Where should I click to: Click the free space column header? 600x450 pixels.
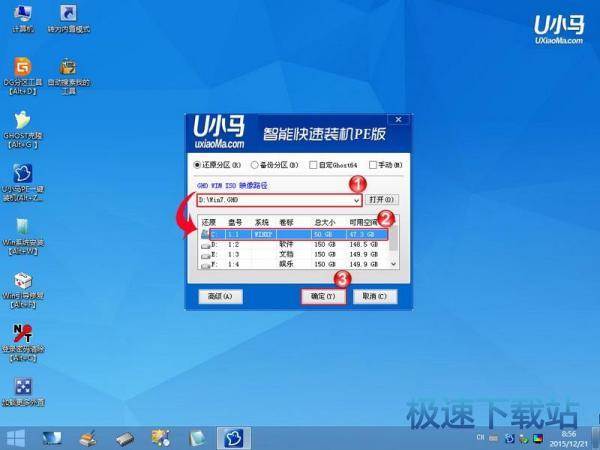(x=363, y=222)
